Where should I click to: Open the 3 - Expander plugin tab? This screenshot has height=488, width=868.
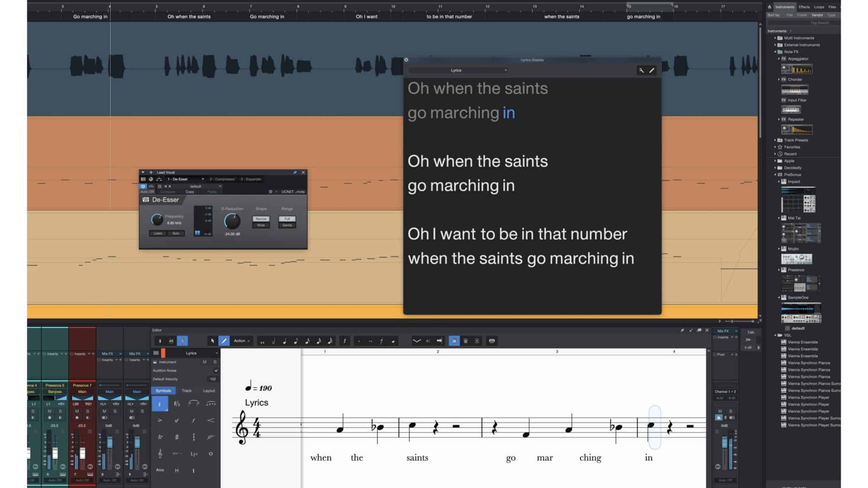tap(250, 179)
